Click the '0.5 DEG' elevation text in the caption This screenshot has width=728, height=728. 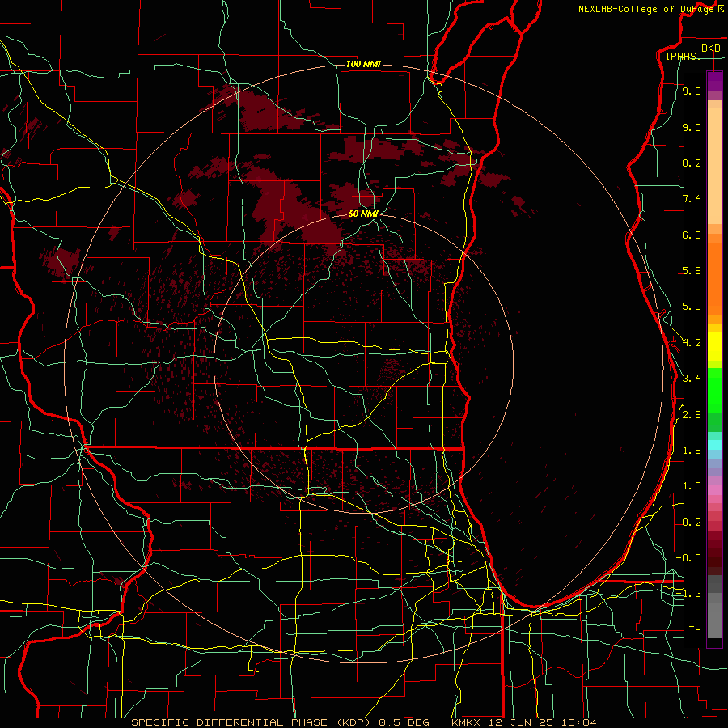(402, 722)
